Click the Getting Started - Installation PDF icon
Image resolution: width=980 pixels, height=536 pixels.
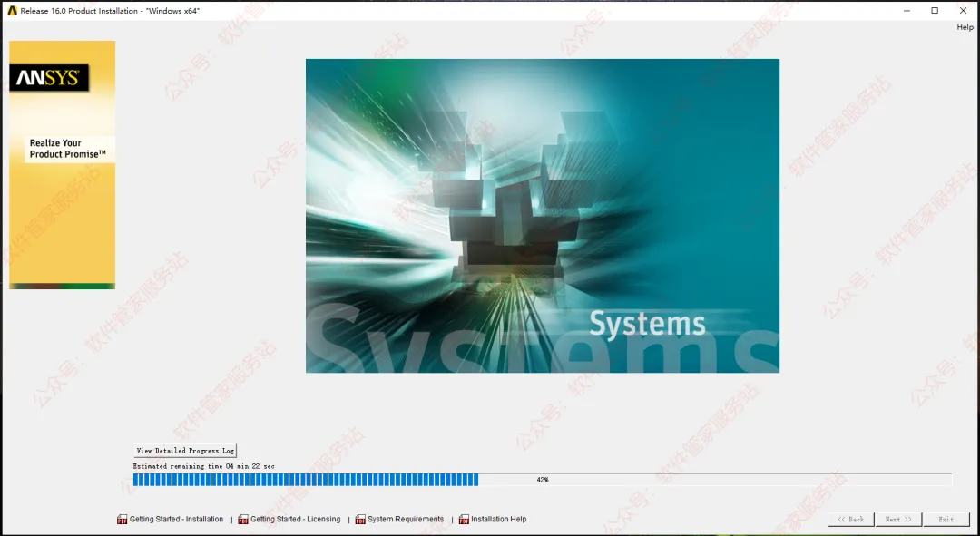[x=122, y=519]
